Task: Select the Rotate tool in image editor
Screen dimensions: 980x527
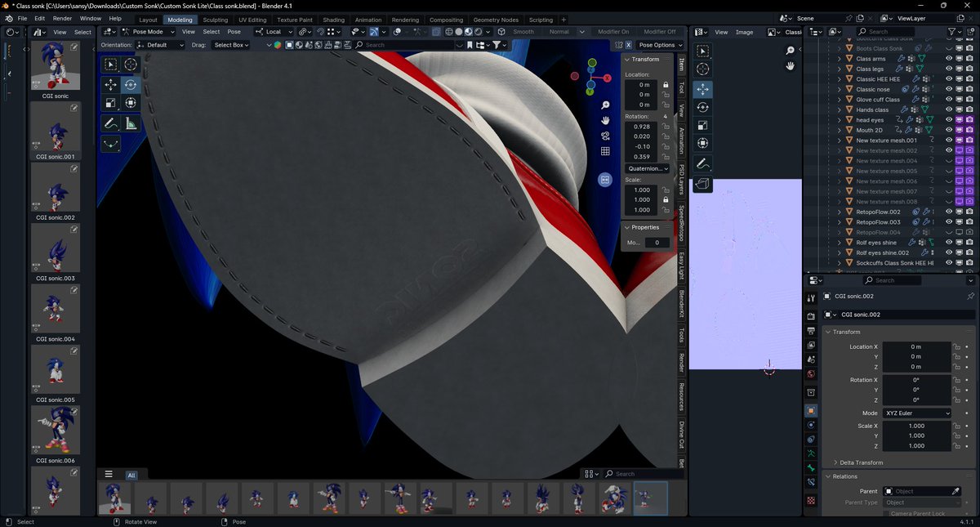Action: 703,107
